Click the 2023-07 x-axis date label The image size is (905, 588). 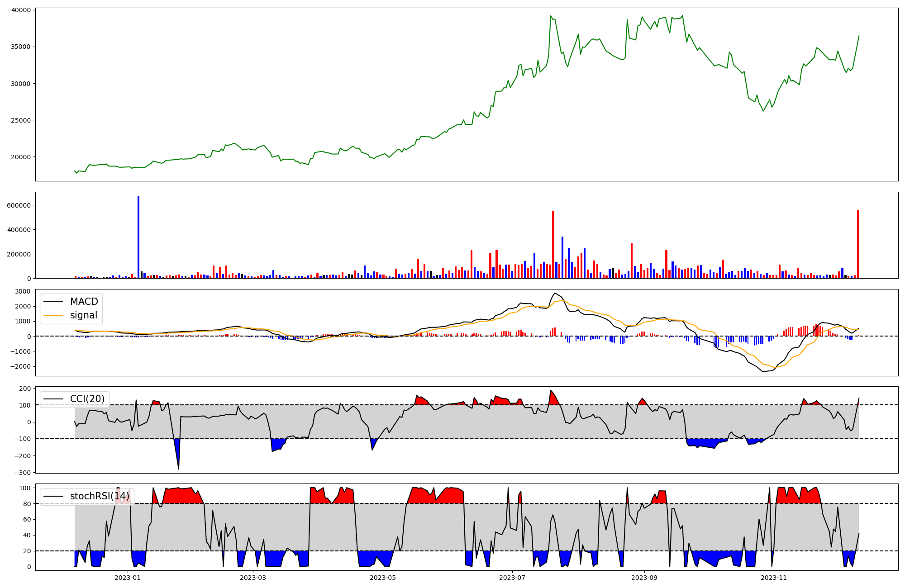click(x=512, y=578)
